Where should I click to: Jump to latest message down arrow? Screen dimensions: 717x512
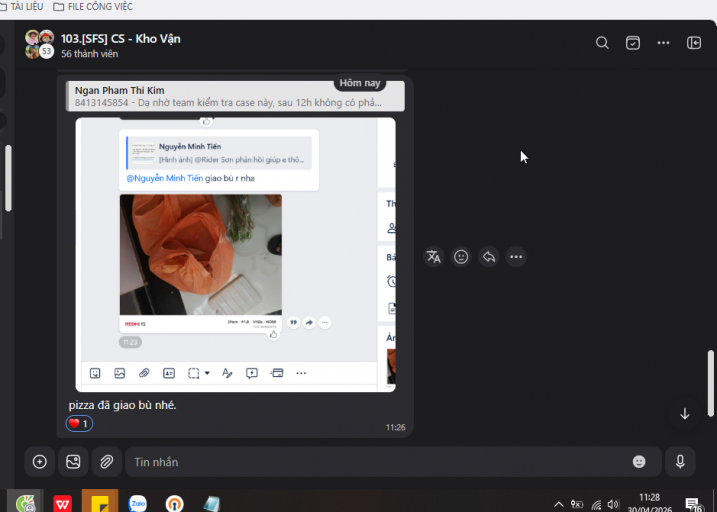click(685, 414)
